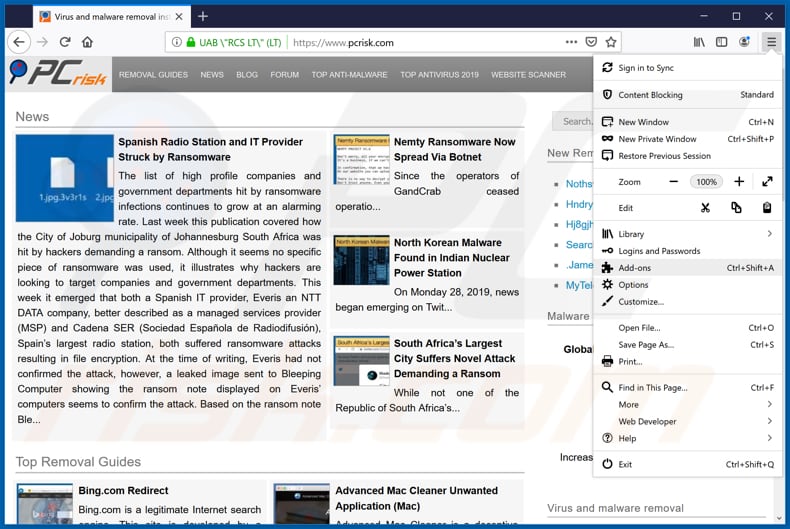Open Firefox account avatar icon
Viewport: 790px width, 529px height.
(744, 42)
